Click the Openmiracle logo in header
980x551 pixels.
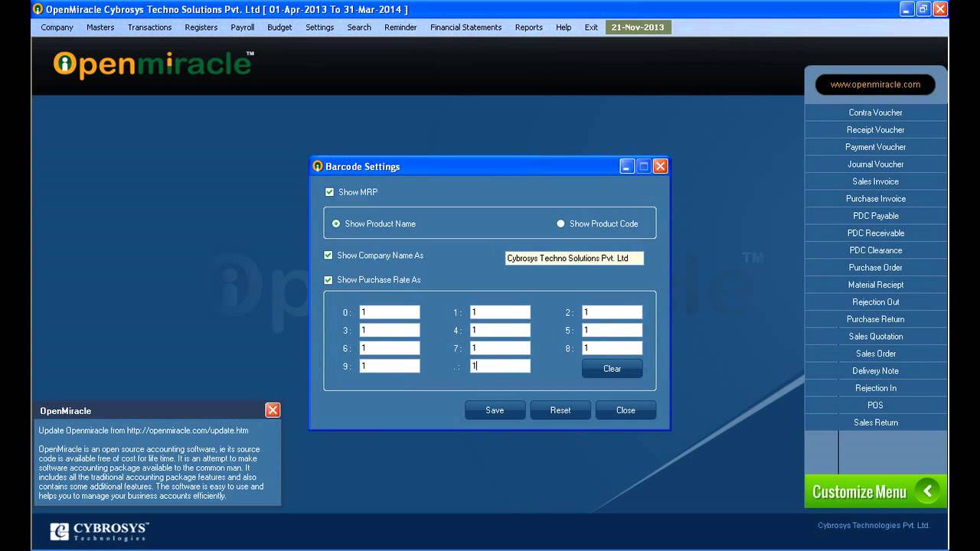pyautogui.click(x=153, y=64)
